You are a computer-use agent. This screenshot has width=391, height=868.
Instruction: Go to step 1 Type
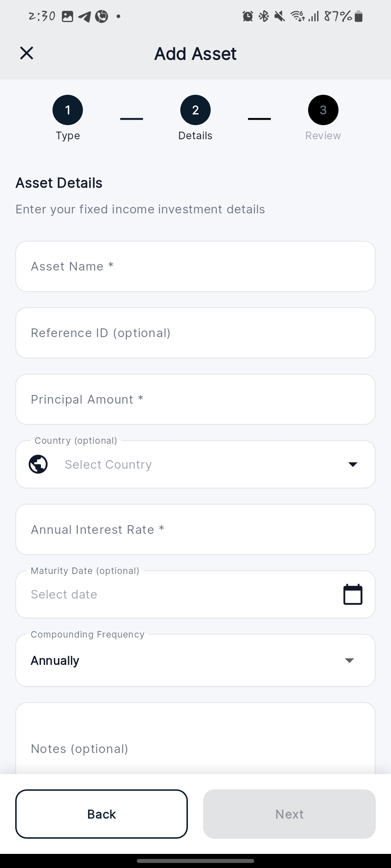[68, 110]
